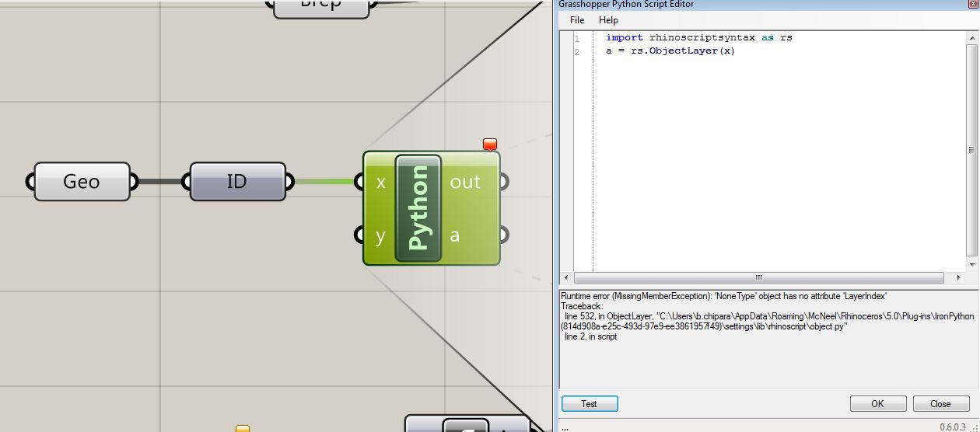
Task: Click the x input of Python component
Action: tap(380, 183)
